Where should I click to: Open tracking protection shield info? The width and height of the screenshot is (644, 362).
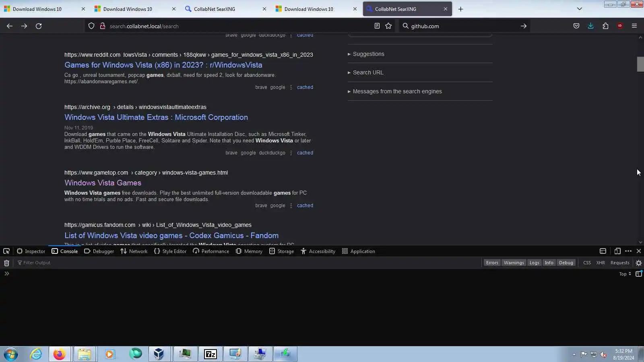(91, 26)
